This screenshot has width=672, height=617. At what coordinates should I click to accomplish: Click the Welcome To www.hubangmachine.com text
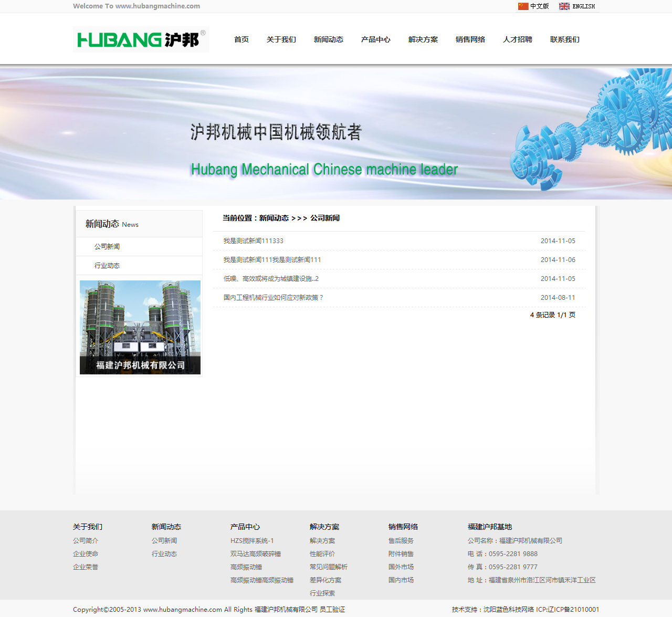136,6
